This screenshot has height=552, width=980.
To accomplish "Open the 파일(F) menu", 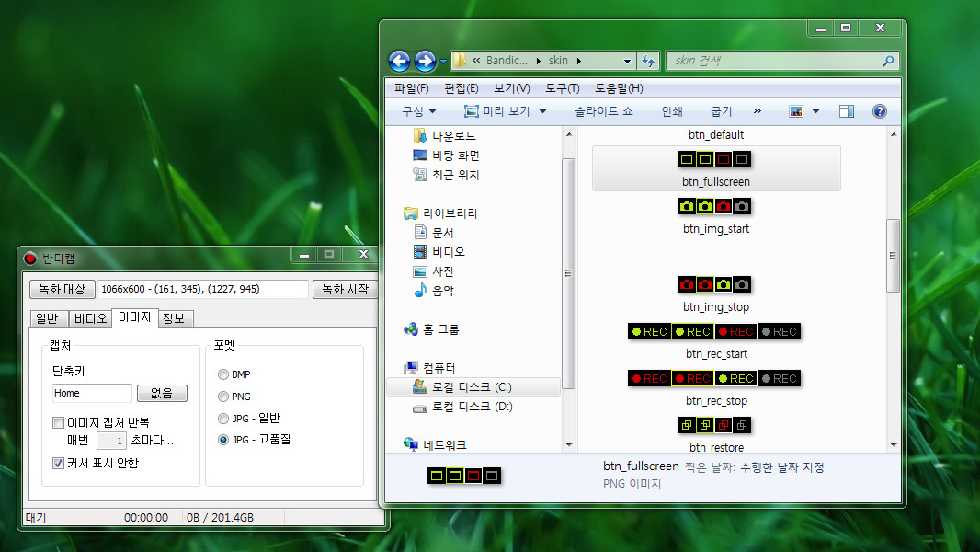I will click(x=411, y=88).
